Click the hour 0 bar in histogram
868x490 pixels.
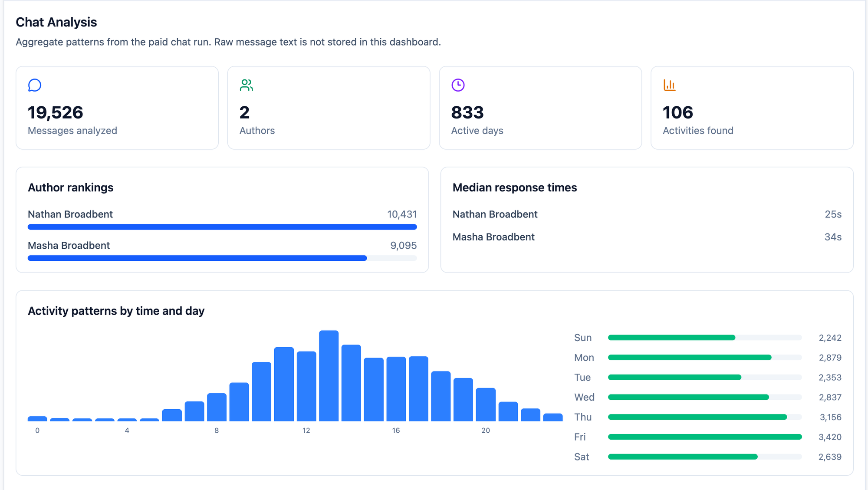[x=37, y=419]
